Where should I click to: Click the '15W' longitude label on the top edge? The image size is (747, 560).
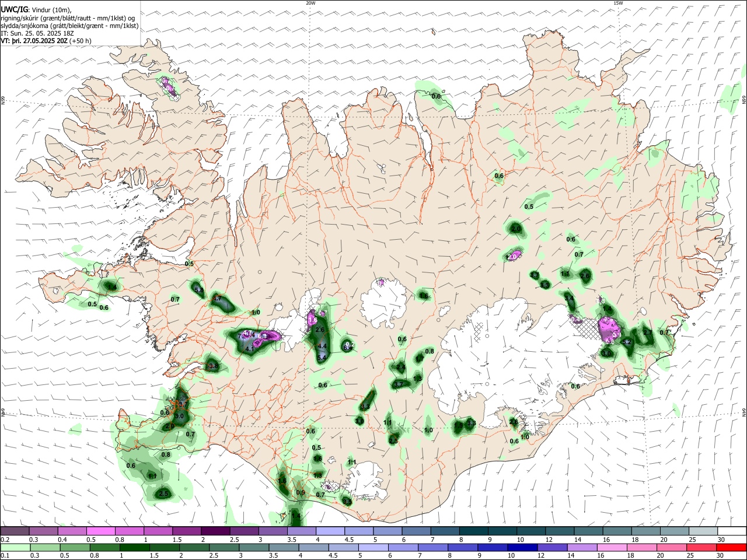(618, 3)
